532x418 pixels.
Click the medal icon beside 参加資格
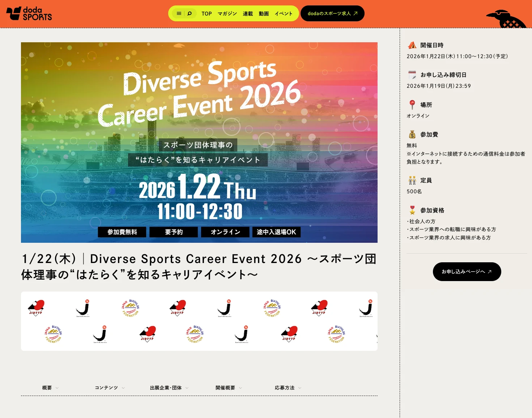coord(412,210)
